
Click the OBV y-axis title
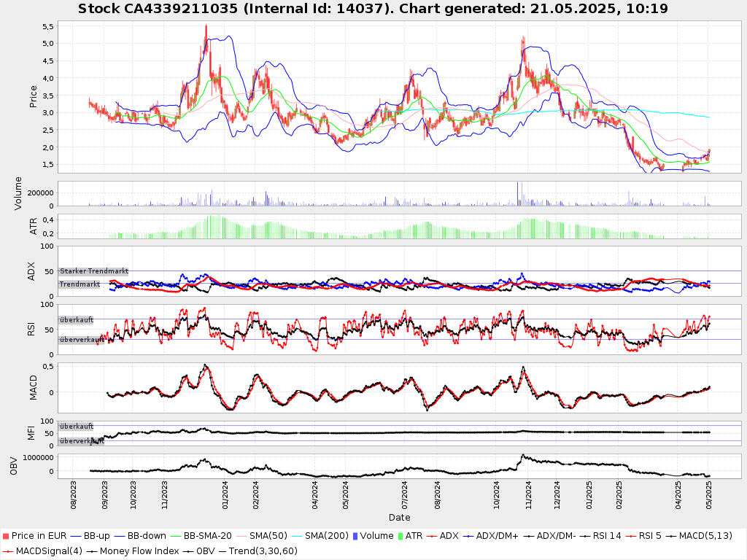click(x=14, y=466)
